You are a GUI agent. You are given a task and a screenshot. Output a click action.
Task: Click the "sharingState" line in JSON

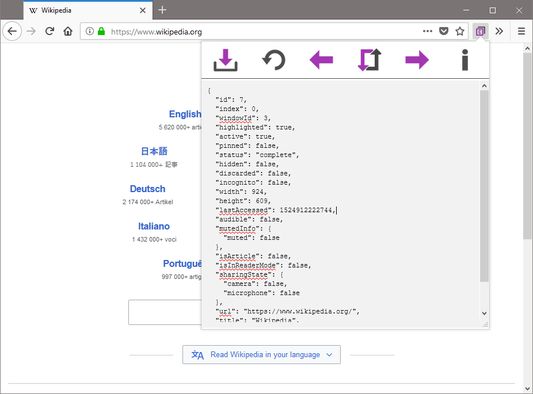coord(249,275)
